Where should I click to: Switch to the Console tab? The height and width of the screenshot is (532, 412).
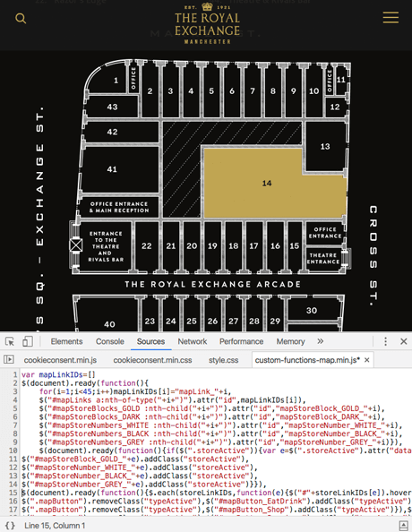[x=110, y=341]
